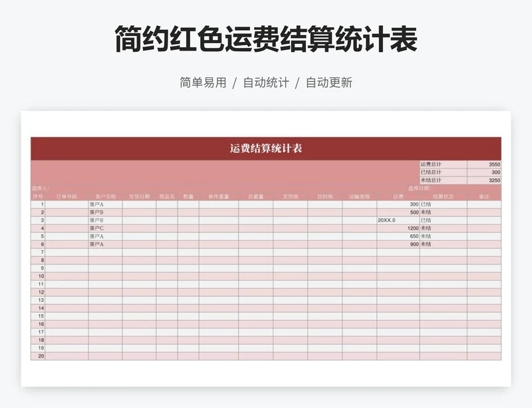
Task: Select the 3250 unsettled total value
Action: [484, 180]
